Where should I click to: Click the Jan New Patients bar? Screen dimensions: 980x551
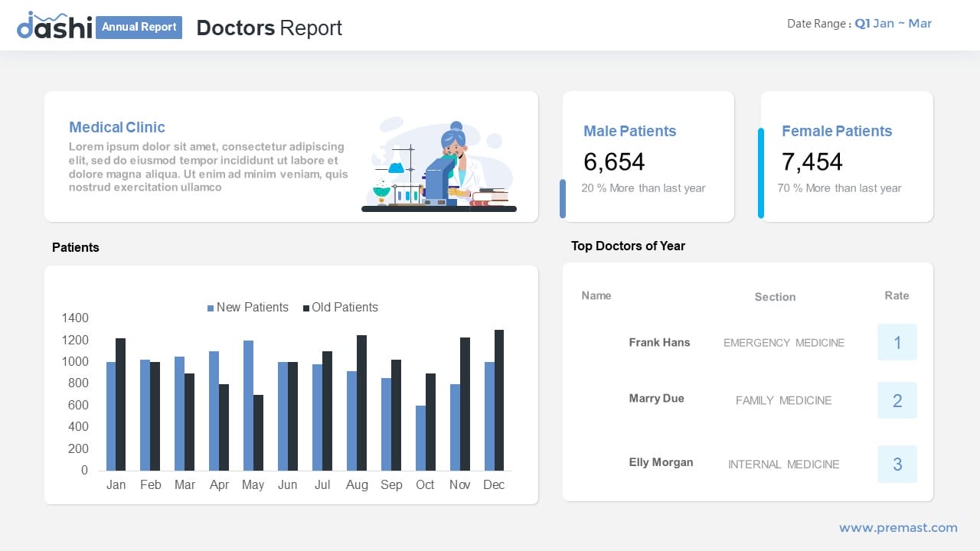[111, 416]
